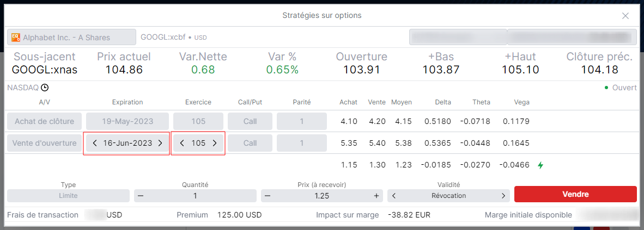The width and height of the screenshot is (644, 230).
Task: Raise the strike price above 105
Action: (214, 143)
